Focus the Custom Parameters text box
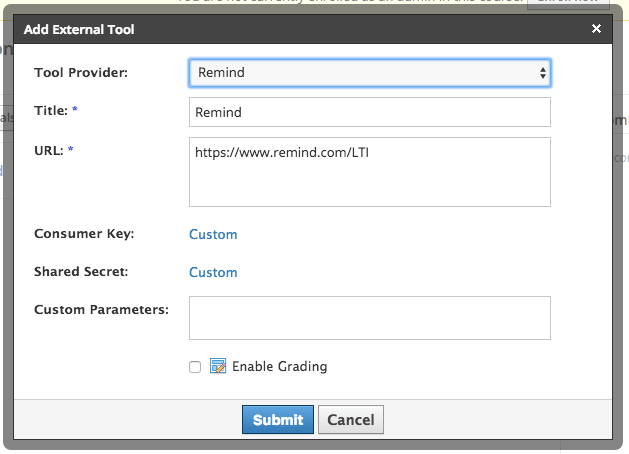Screen dimensions: 629x454 point(369,318)
